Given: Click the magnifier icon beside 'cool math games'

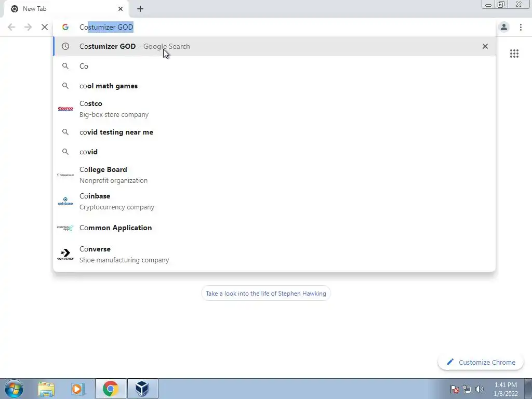Looking at the screenshot, I should (65, 86).
